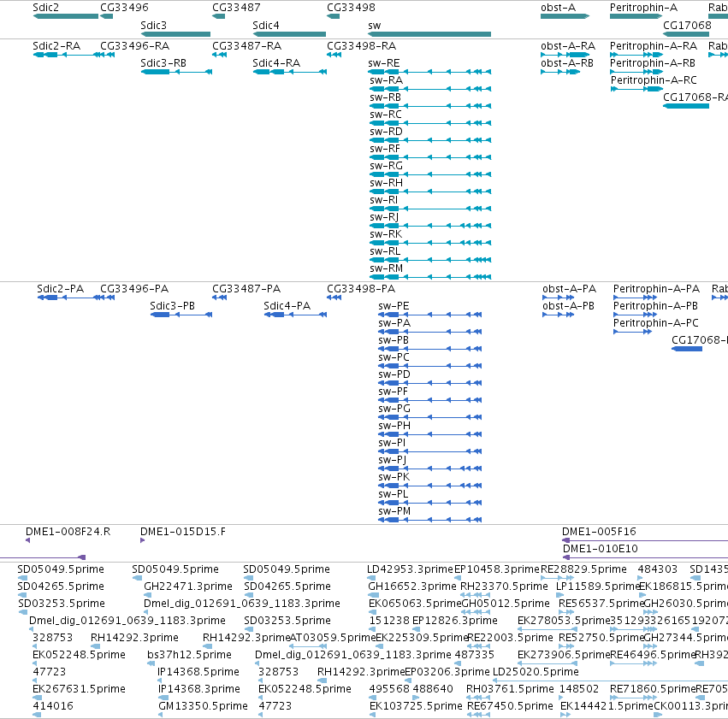Click the sw-RM transcript label

pyautogui.click(x=387, y=268)
